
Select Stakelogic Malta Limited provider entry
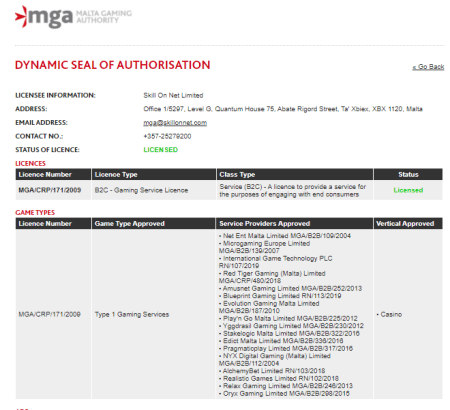pos(289,333)
